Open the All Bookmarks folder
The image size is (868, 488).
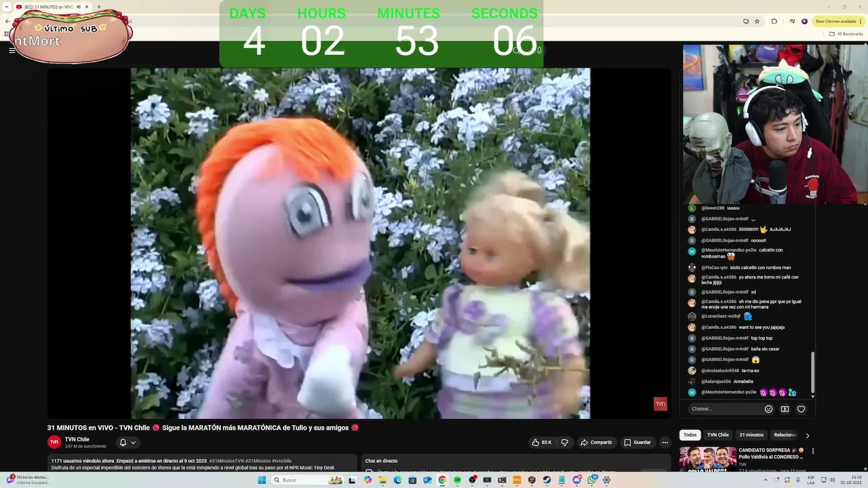click(846, 33)
